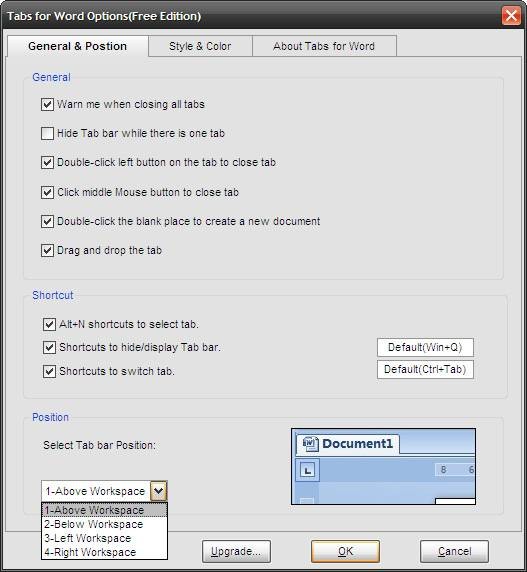
Task: Toggle Shortcuts to switch tab checkbox
Action: click(x=49, y=371)
